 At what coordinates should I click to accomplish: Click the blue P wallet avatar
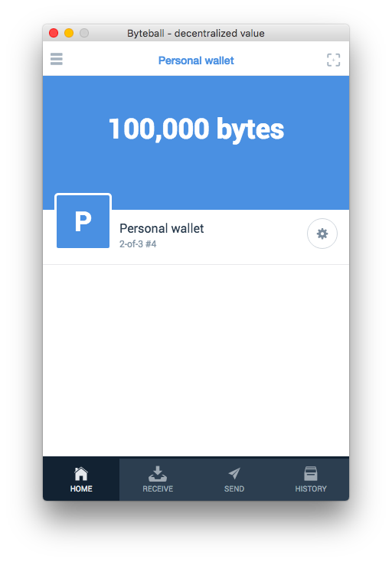83,221
